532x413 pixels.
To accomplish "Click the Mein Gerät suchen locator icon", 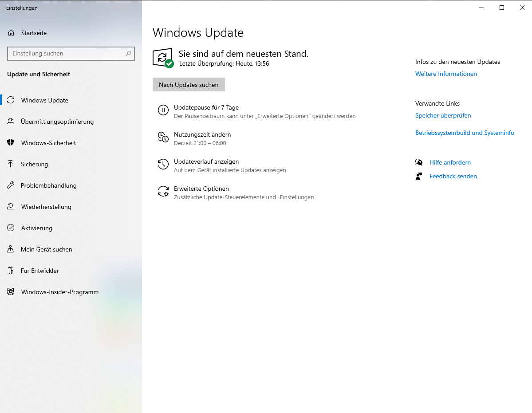I will coord(11,249).
